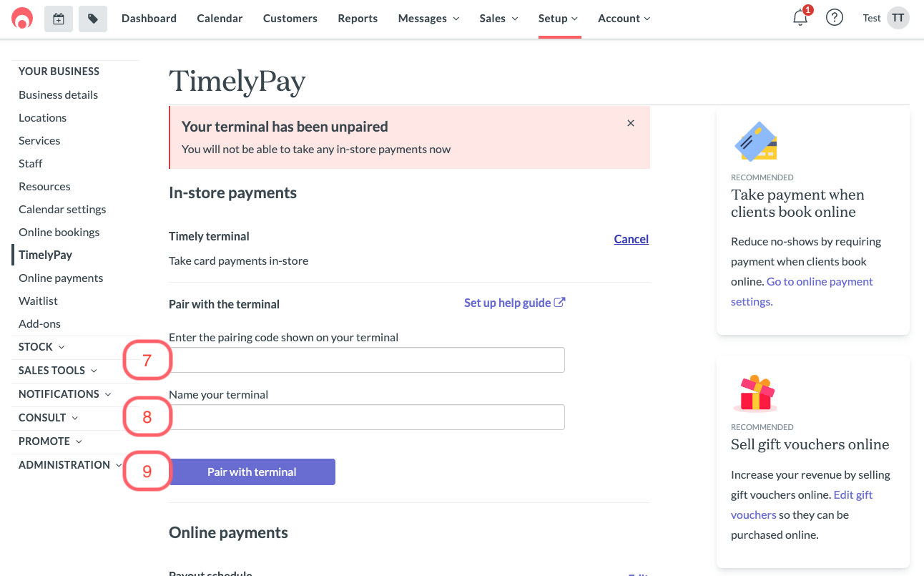Open the Account dropdown menu
924x576 pixels.
624,19
